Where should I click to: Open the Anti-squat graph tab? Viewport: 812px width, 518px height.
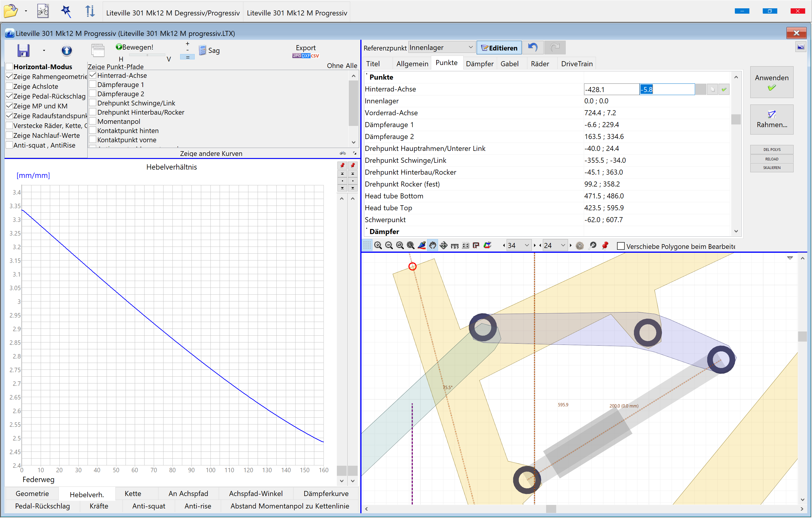pos(148,506)
